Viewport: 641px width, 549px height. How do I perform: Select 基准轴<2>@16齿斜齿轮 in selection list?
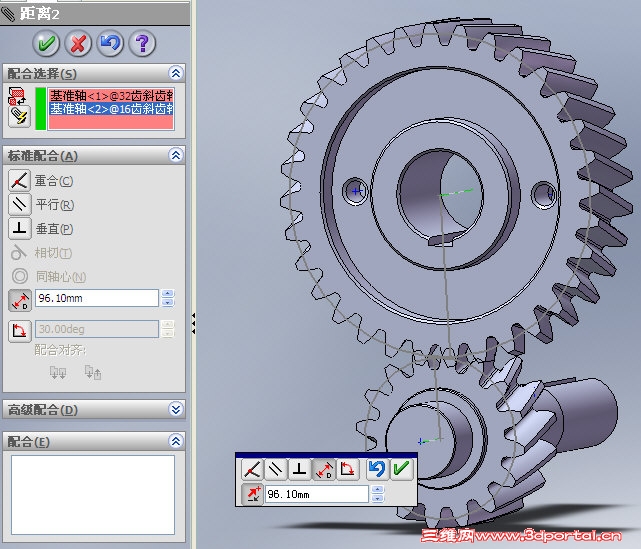point(111,109)
